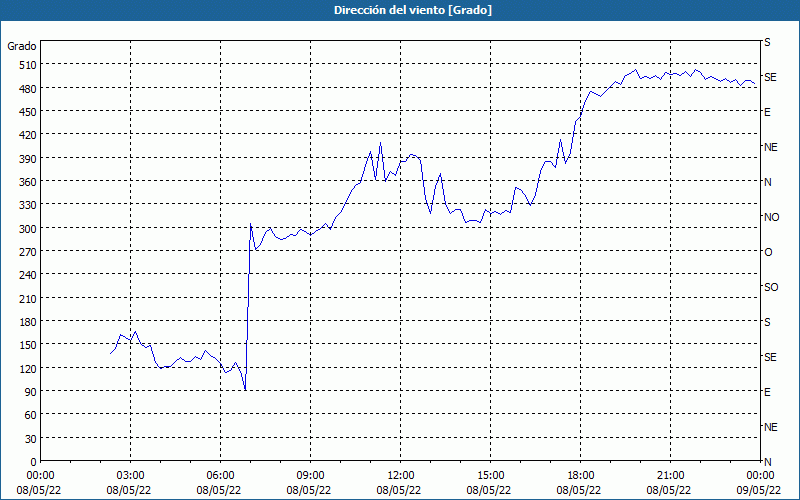Click the 'NO' compass label on the right axis

[771, 217]
